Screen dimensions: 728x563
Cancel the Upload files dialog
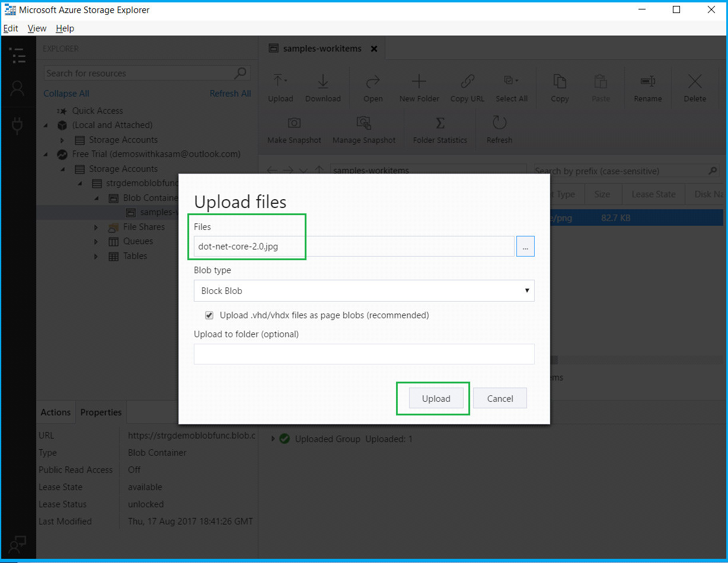click(500, 399)
